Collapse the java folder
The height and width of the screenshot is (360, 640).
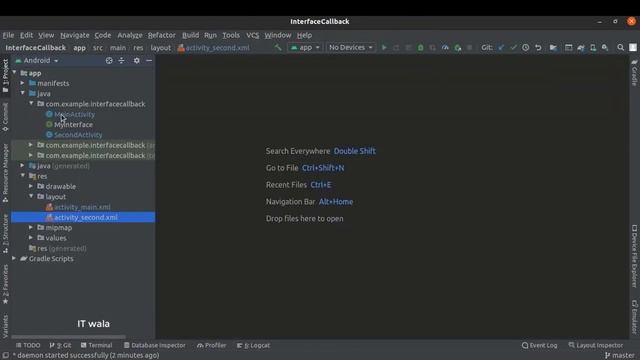tap(23, 93)
